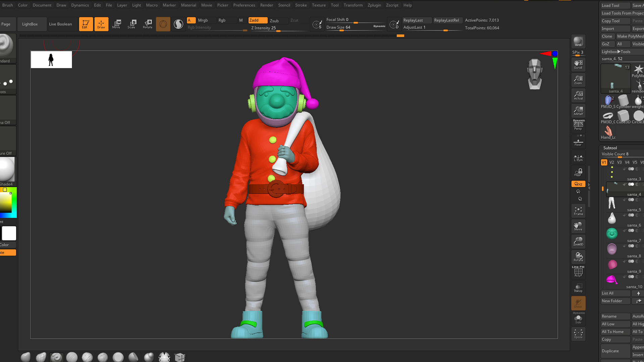This screenshot has width=644, height=362.
Task: Toggle Solo mode on
Action: pos(578,318)
